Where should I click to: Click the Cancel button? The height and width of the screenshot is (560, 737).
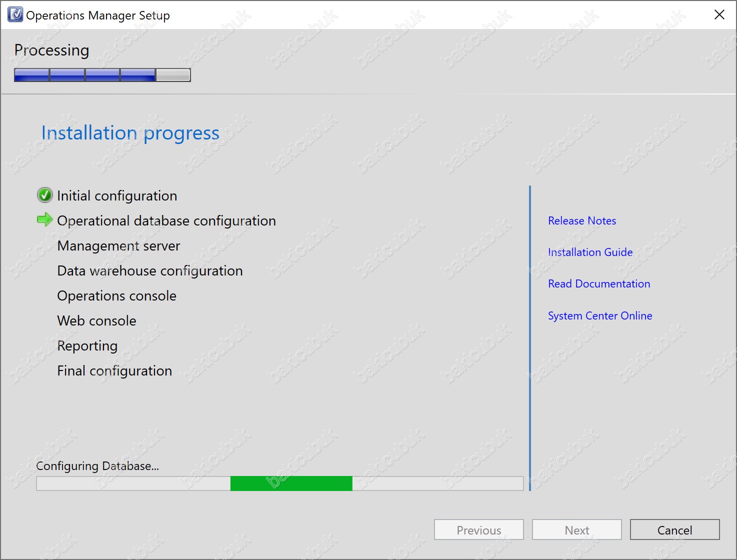click(675, 529)
